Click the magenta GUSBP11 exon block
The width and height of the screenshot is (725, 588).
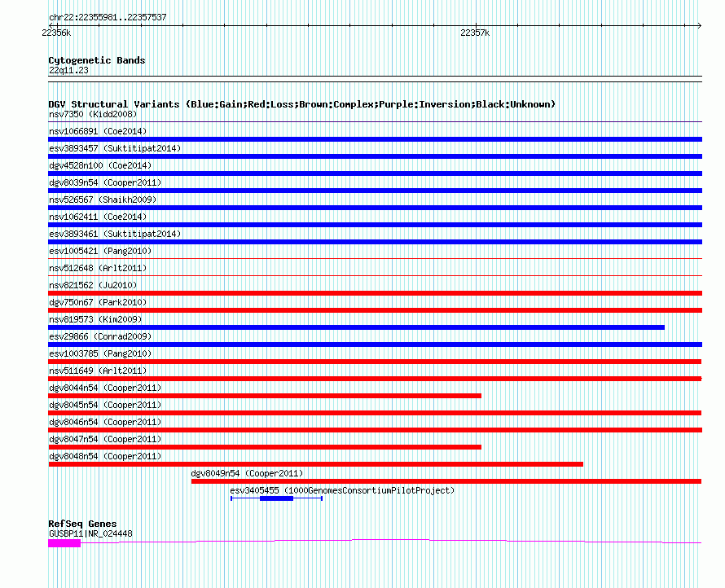64,543
